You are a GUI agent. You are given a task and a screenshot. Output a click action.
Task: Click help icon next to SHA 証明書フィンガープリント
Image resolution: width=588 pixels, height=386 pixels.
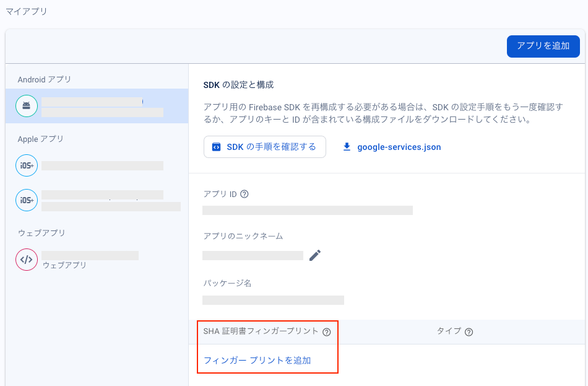[x=327, y=332]
